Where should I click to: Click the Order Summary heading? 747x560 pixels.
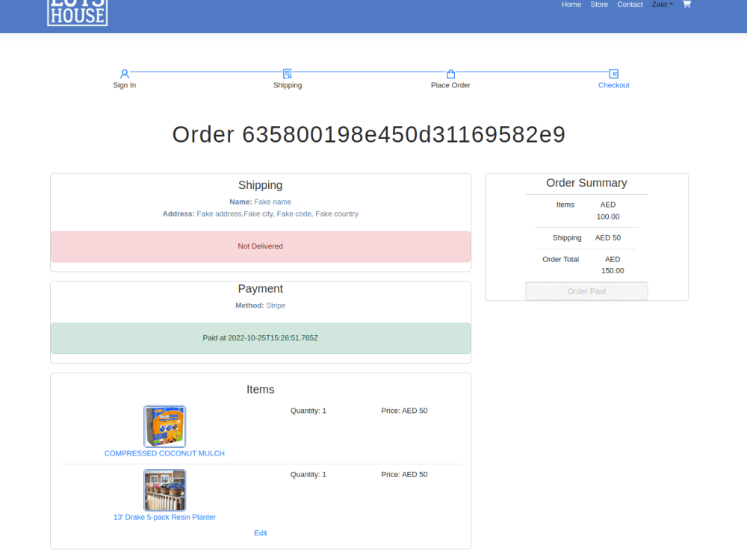(586, 183)
